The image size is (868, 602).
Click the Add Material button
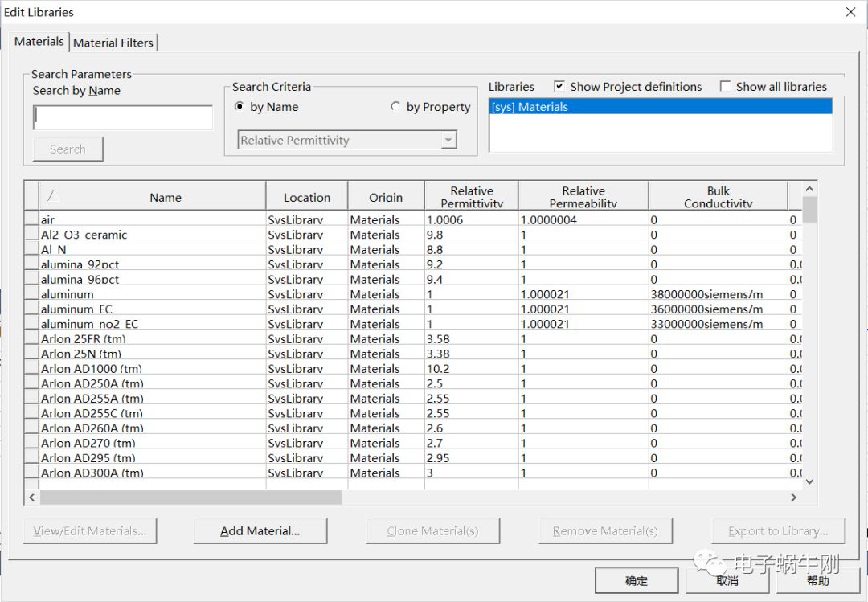tap(260, 531)
